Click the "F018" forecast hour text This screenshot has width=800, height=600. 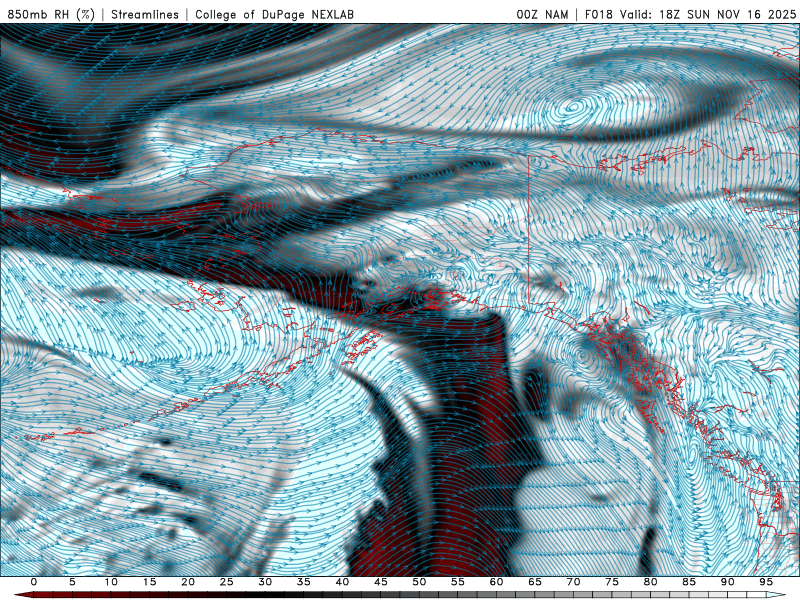[x=598, y=14]
